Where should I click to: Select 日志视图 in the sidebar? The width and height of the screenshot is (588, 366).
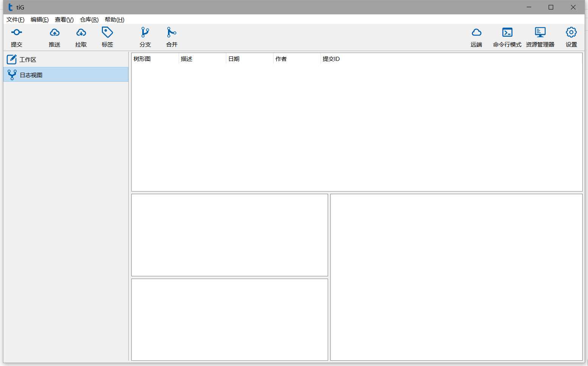(x=66, y=75)
